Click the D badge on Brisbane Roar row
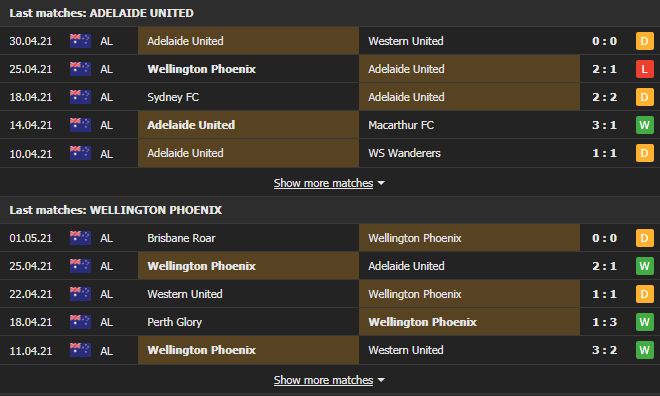The width and height of the screenshot is (660, 396). tap(644, 238)
